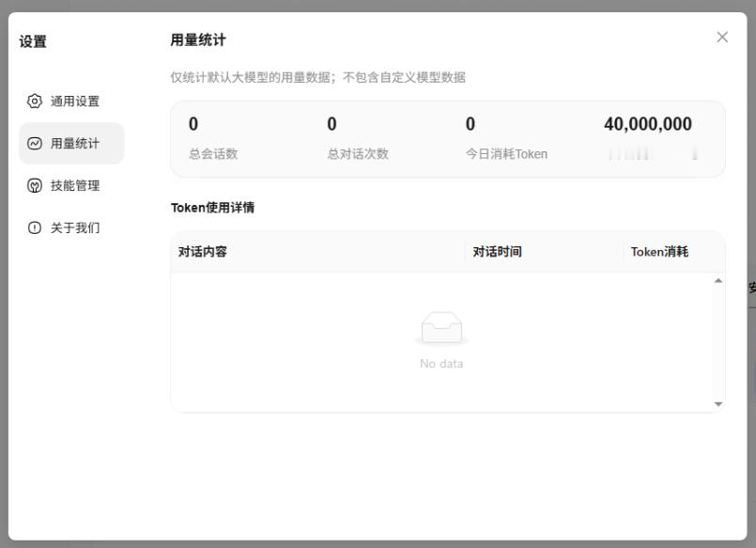The height and width of the screenshot is (548, 756).
Task: Click the 设置 title in sidebar
Action: (33, 41)
